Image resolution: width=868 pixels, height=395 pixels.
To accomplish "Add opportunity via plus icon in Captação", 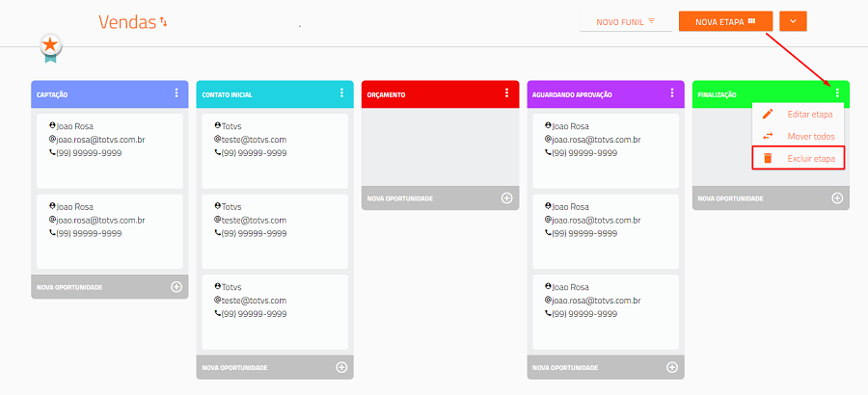I will pyautogui.click(x=176, y=286).
